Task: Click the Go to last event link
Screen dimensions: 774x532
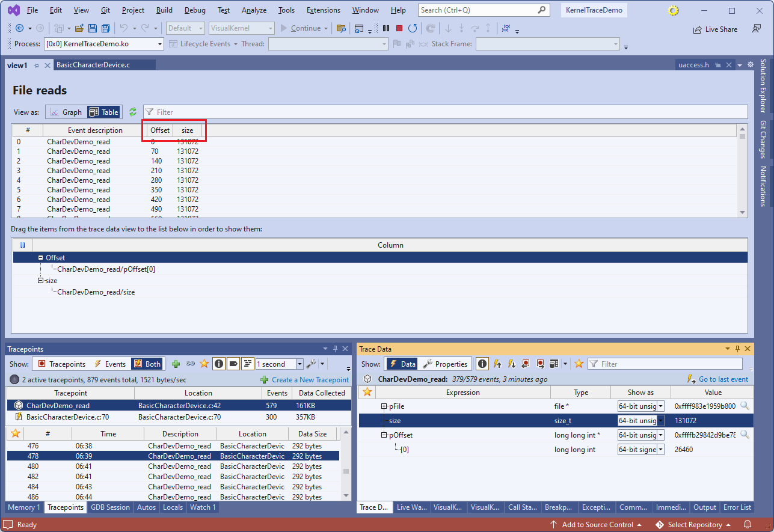Action: point(723,379)
